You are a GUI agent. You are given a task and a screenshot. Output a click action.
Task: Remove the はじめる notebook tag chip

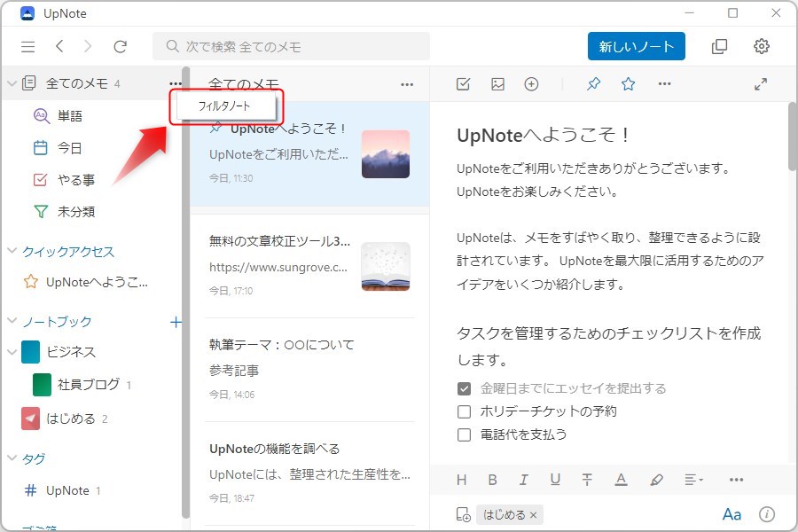coord(534,515)
